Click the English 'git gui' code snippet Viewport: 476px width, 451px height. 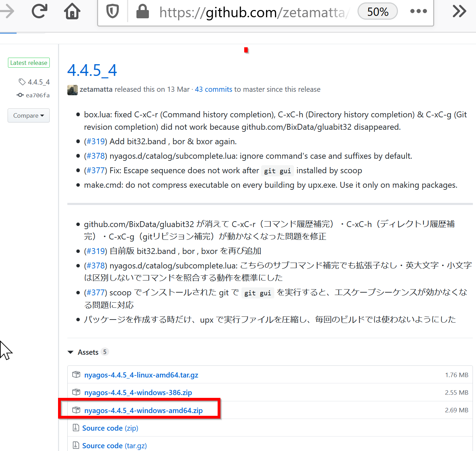click(277, 171)
